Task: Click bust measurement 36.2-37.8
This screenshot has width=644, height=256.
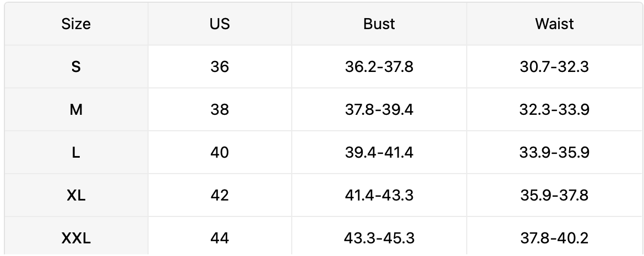Action: coord(379,67)
